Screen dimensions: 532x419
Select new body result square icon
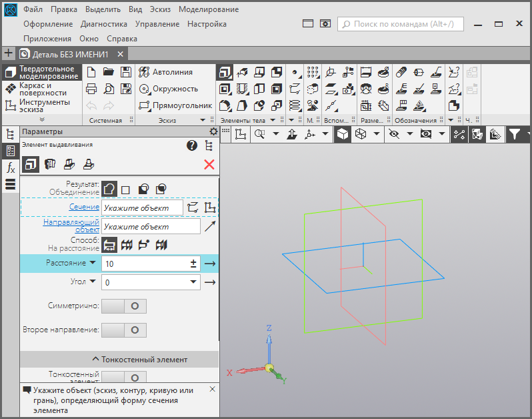(125, 189)
